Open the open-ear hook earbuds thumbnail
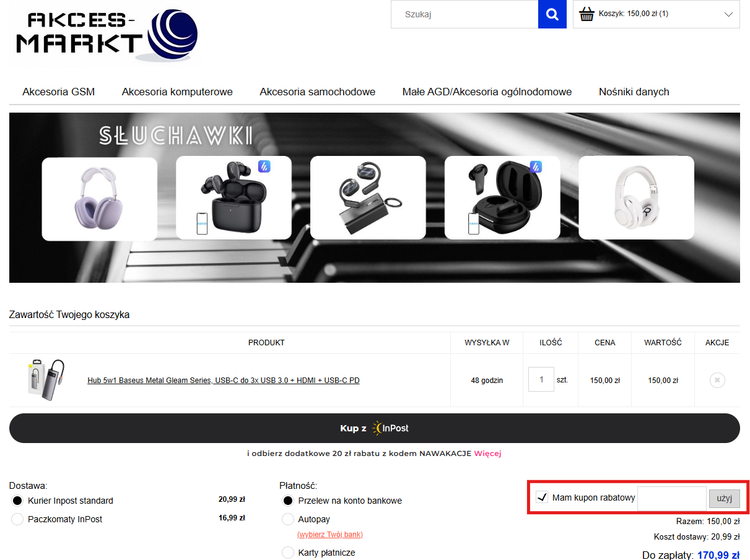Screen dimensions: 750x560 click(368, 198)
